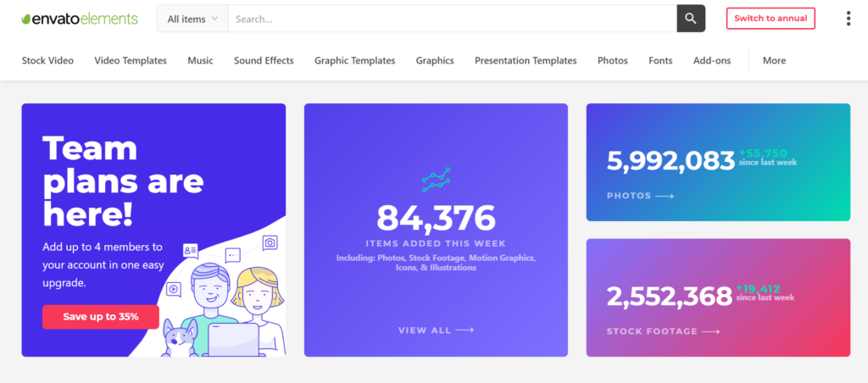
Task: Click the Switch to annual button
Action: click(x=771, y=19)
